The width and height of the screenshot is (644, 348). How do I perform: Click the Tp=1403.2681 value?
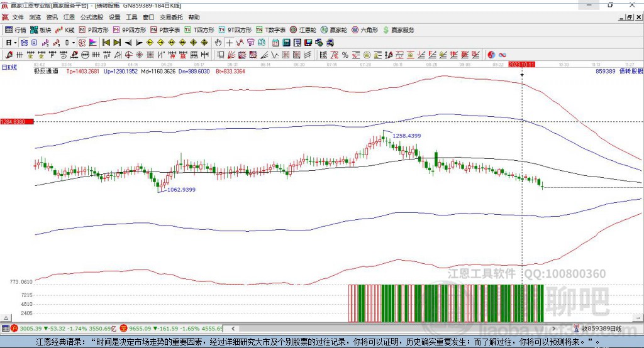point(83,72)
